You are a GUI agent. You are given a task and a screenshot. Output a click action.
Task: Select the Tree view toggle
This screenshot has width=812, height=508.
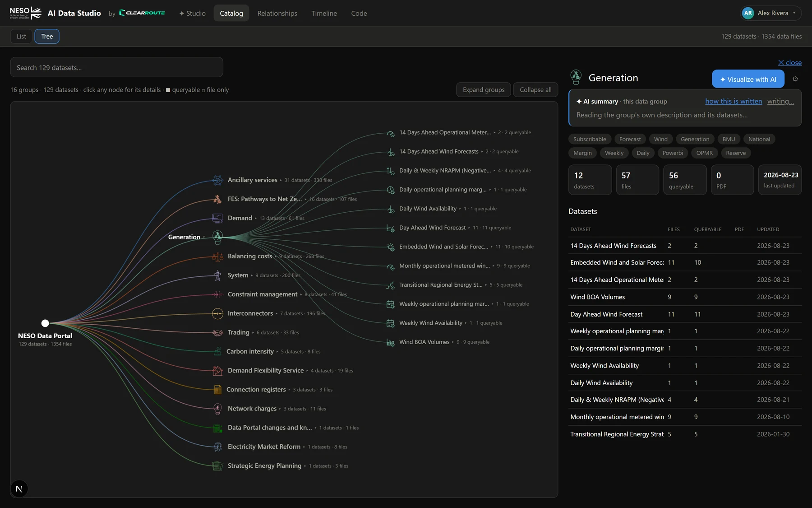pos(47,37)
